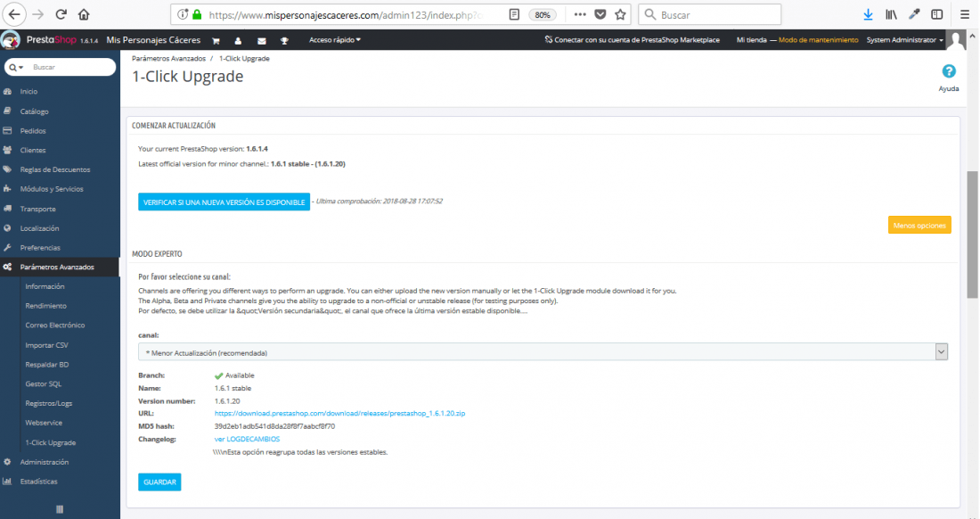Click the admin avatar picture
The width and height of the screenshot is (980, 519).
956,41
